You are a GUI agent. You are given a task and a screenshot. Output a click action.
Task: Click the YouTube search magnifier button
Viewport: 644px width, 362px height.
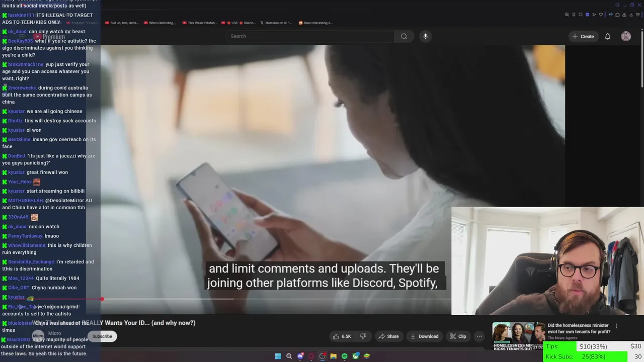click(404, 36)
